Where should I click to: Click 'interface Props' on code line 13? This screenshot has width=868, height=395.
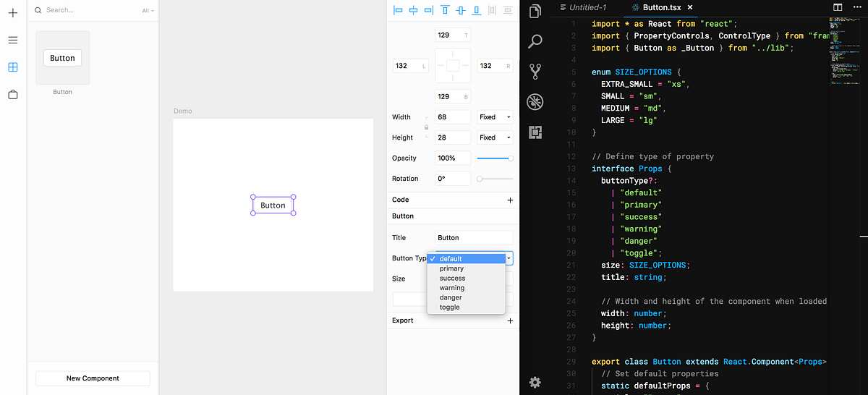tap(626, 169)
